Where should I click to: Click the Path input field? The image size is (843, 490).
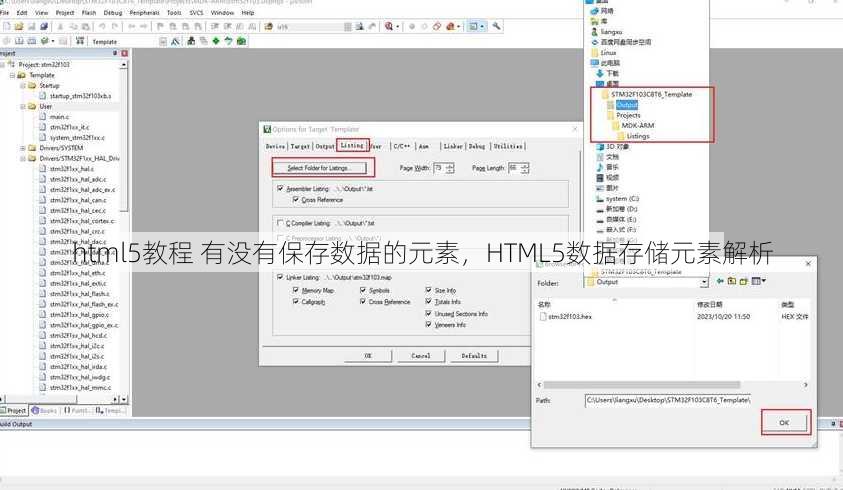click(x=668, y=400)
